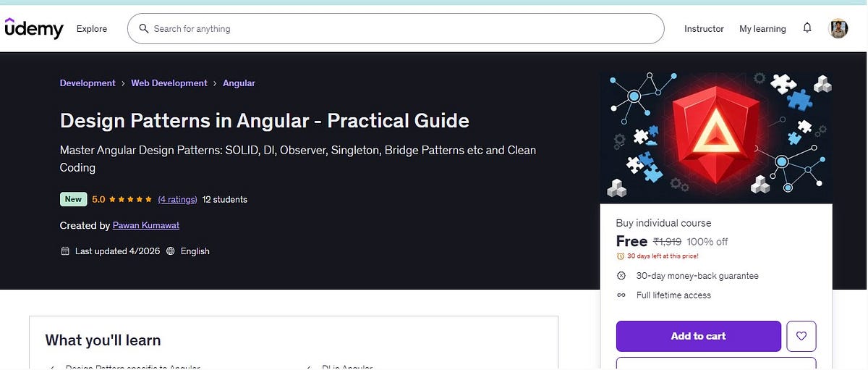Click the course title heading
The image size is (868, 370).
coord(265,120)
